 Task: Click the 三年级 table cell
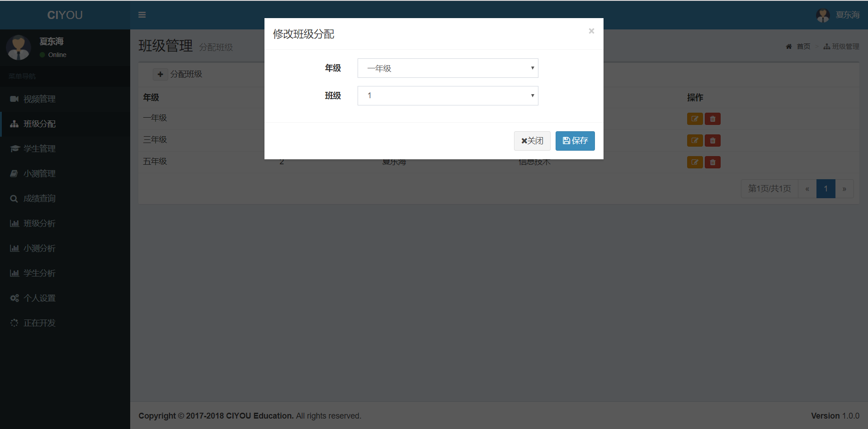[x=155, y=140]
